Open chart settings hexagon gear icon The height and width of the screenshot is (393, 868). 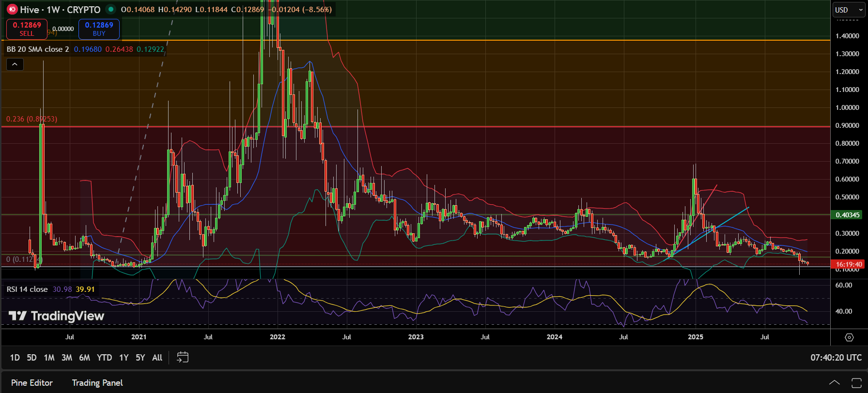coord(849,337)
